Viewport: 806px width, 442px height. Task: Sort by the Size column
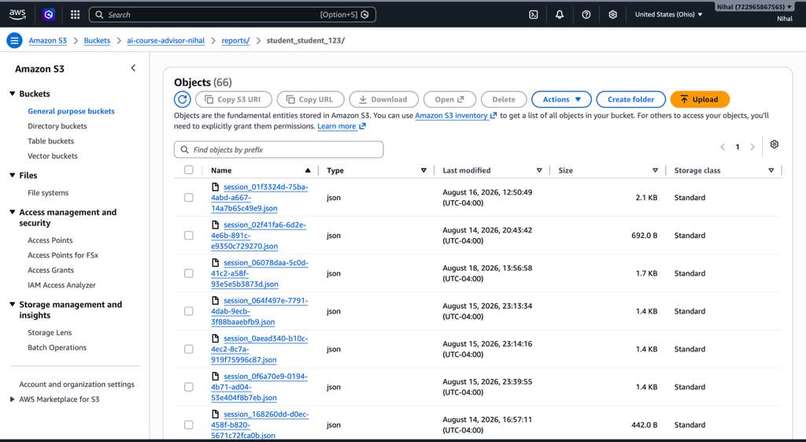655,170
